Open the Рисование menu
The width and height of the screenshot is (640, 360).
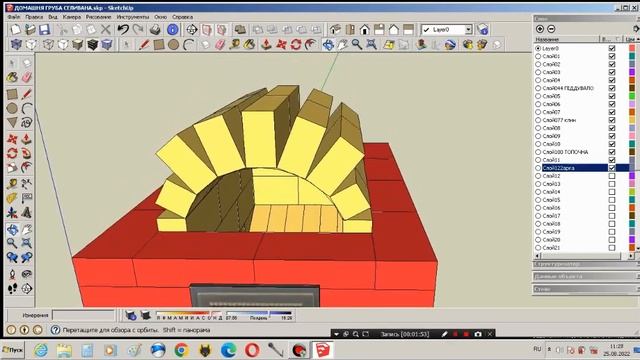[x=98, y=17]
